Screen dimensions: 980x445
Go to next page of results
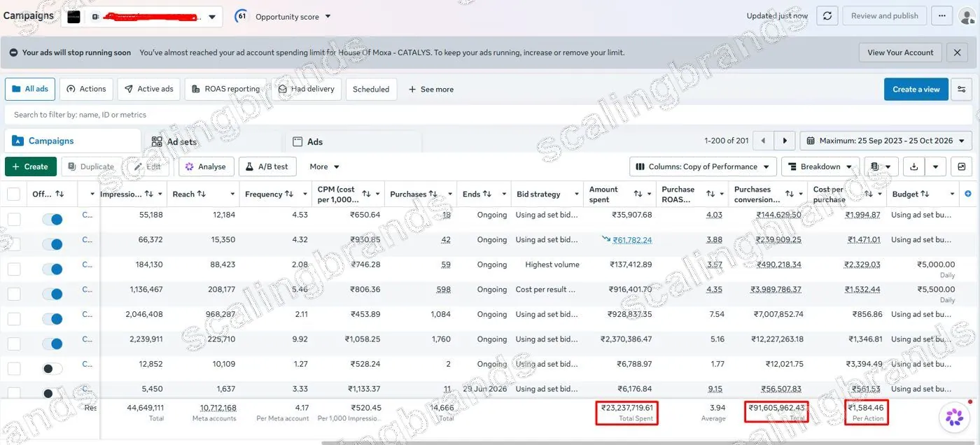click(x=785, y=141)
